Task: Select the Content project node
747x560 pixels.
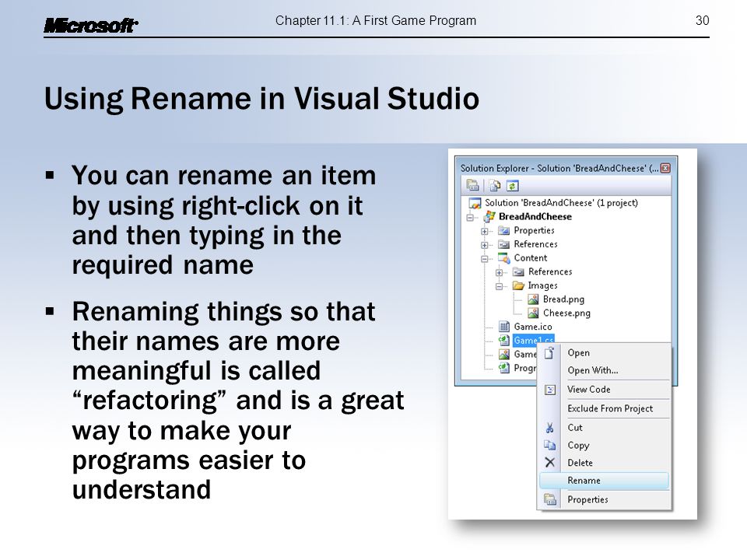Action: coord(530,258)
